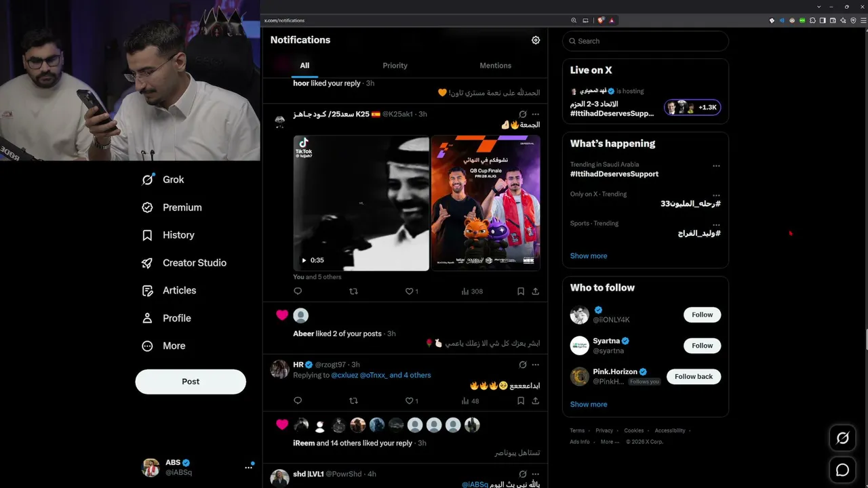Open the browser hamburger menu
The width and height of the screenshot is (868, 488).
point(863,20)
